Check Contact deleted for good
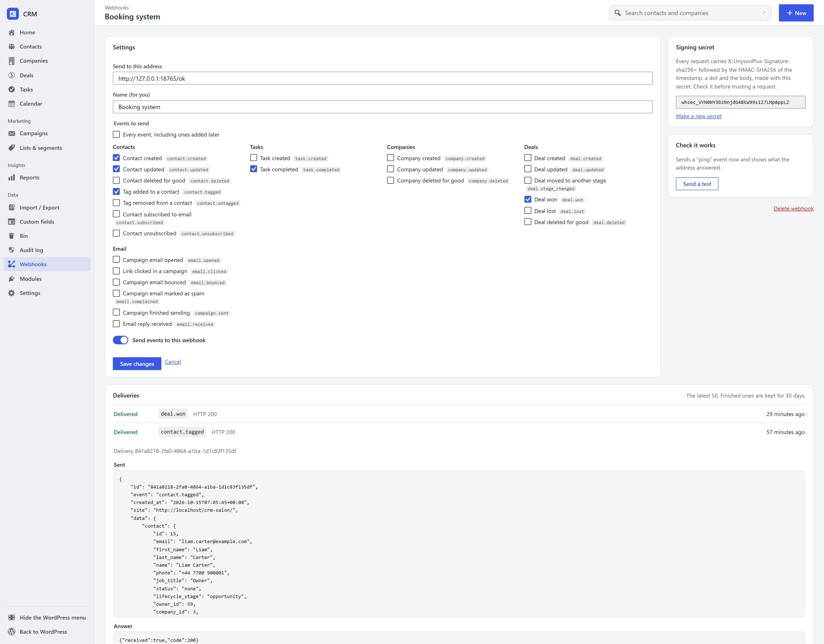824x644 pixels. (116, 181)
